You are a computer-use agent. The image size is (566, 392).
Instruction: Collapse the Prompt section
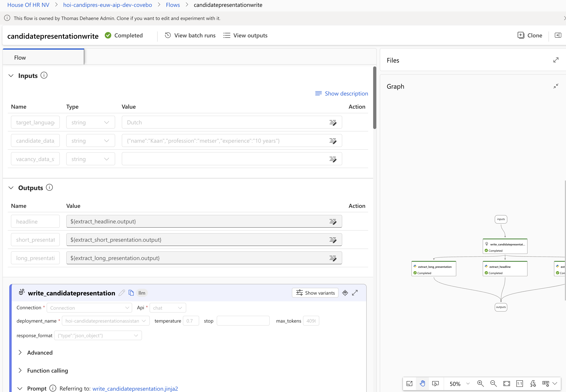click(20, 388)
